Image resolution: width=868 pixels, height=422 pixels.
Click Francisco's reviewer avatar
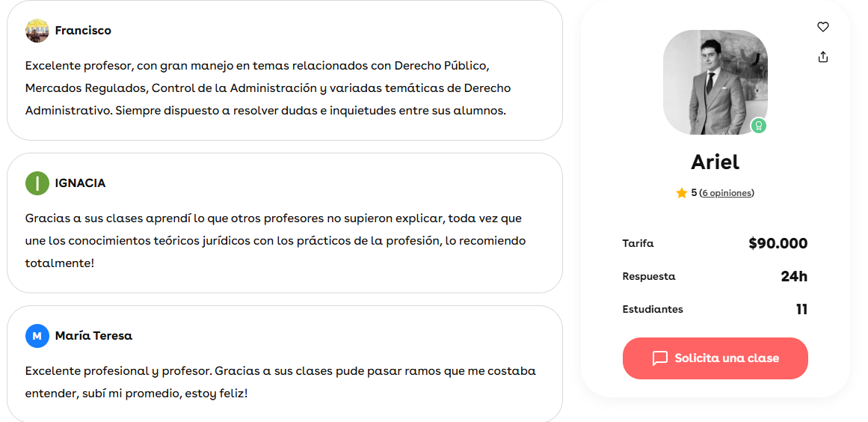pos(37,31)
